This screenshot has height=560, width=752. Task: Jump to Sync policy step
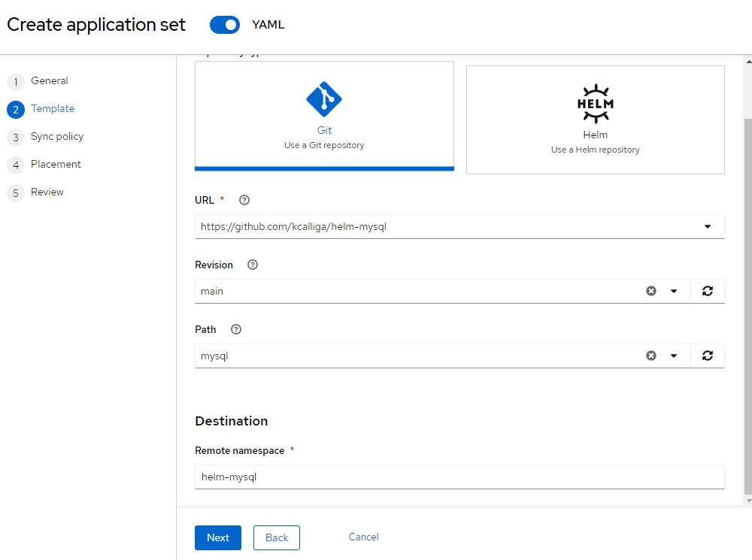(56, 137)
